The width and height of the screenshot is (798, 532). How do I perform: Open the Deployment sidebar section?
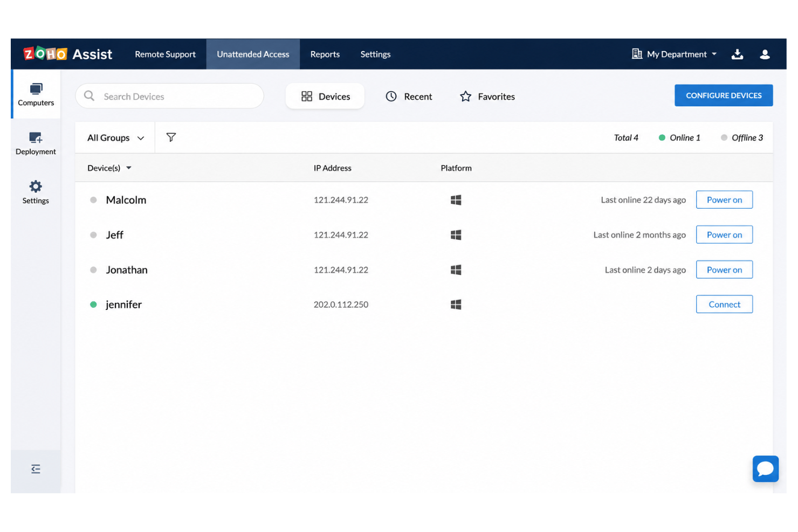coord(36,143)
